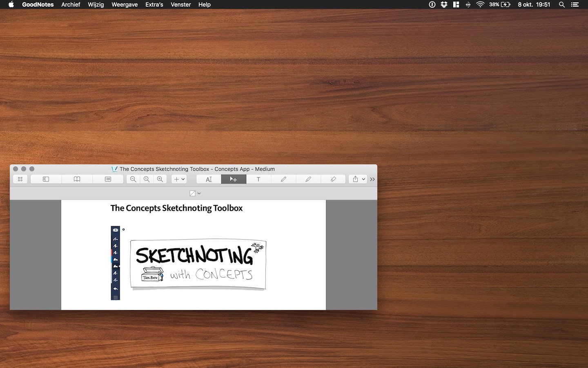Open the battery status menu
Viewport: 588px width, 368px height.
click(500, 4)
